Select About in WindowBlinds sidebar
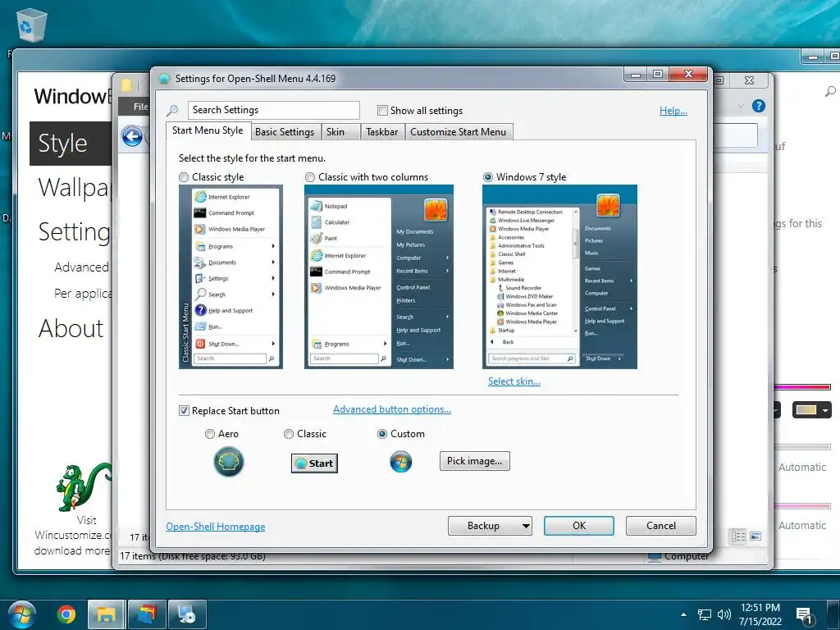This screenshot has width=840, height=630. (71, 328)
